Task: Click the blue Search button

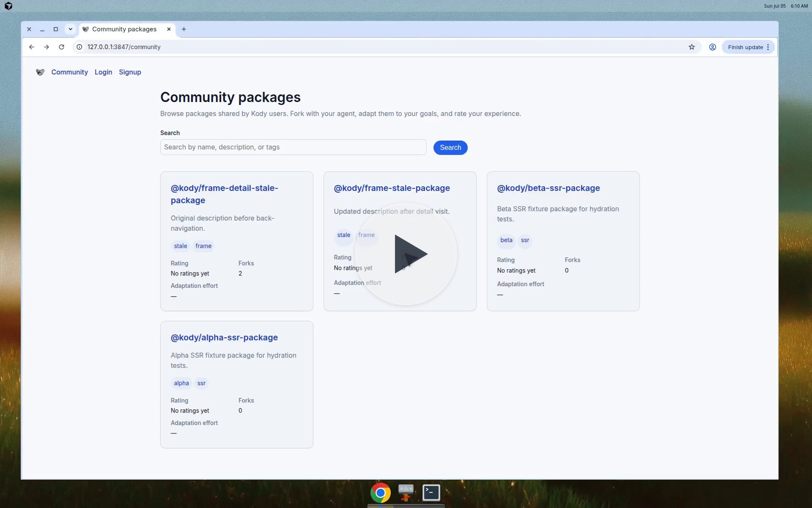Action: coord(450,148)
